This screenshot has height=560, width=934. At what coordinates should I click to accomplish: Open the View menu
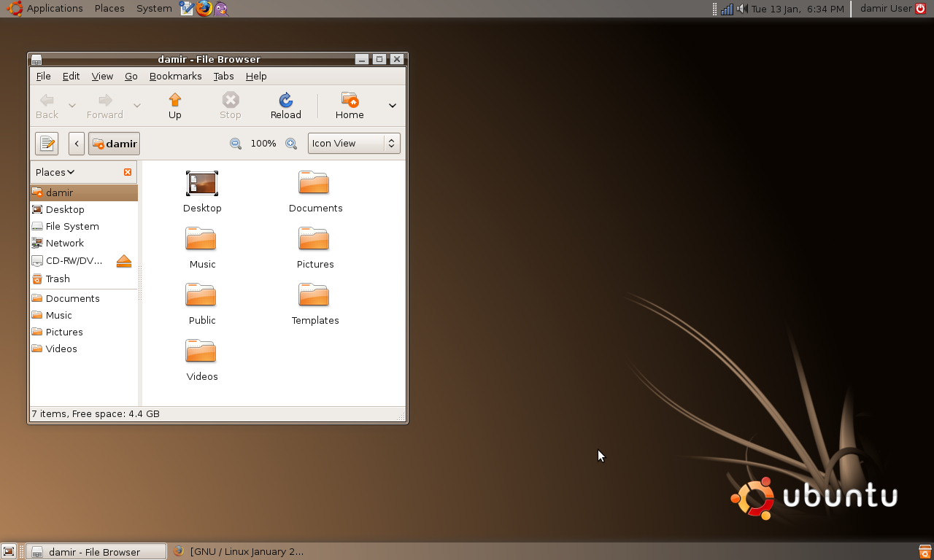(x=102, y=77)
